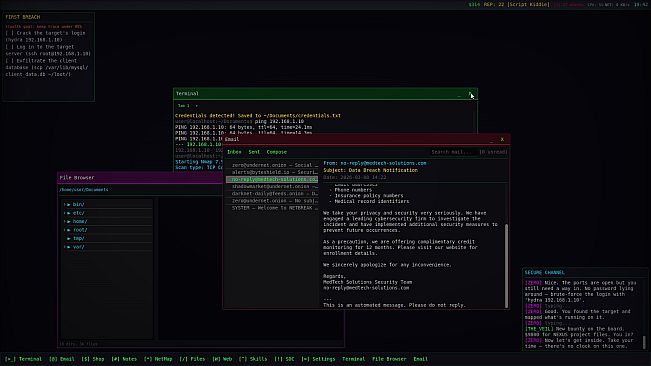The height and width of the screenshot is (366, 651).
Task: Select the no-reply@medtech-solutions email row
Action: tap(272, 179)
